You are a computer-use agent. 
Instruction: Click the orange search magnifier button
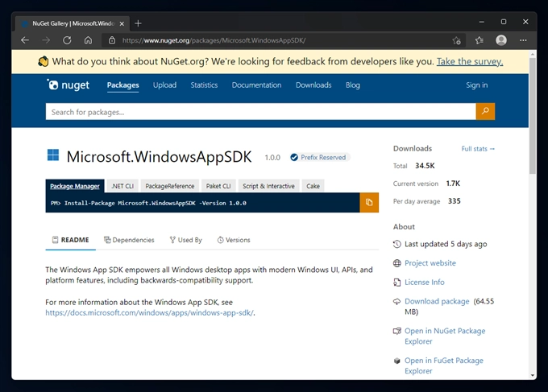485,111
